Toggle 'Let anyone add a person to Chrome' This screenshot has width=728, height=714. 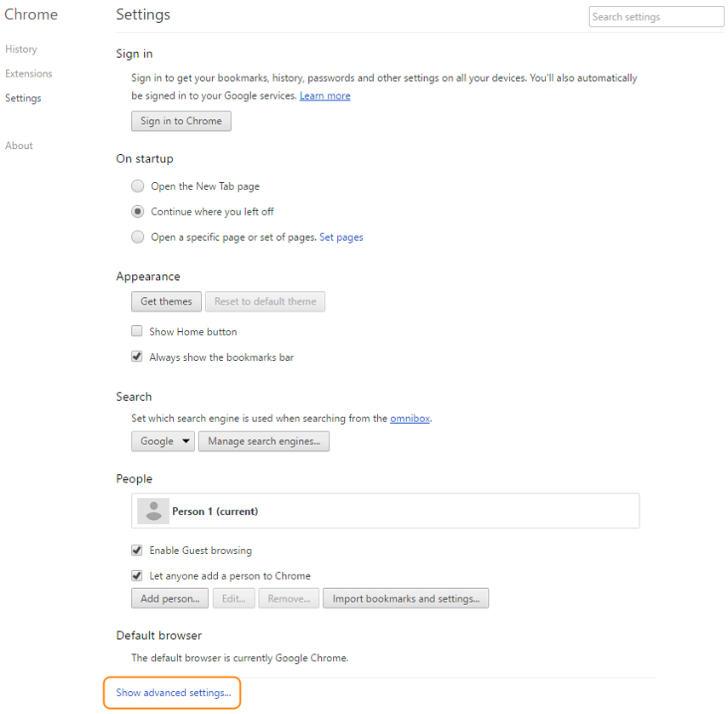[x=137, y=576]
